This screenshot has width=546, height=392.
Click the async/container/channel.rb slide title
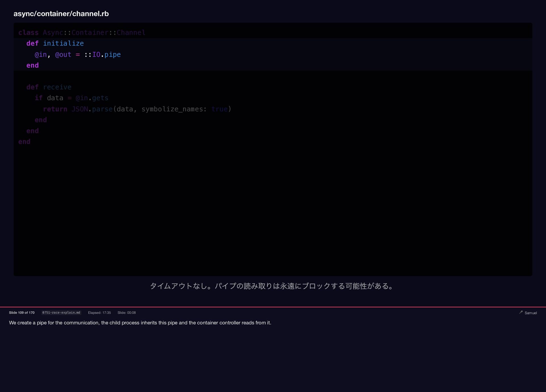coord(61,14)
